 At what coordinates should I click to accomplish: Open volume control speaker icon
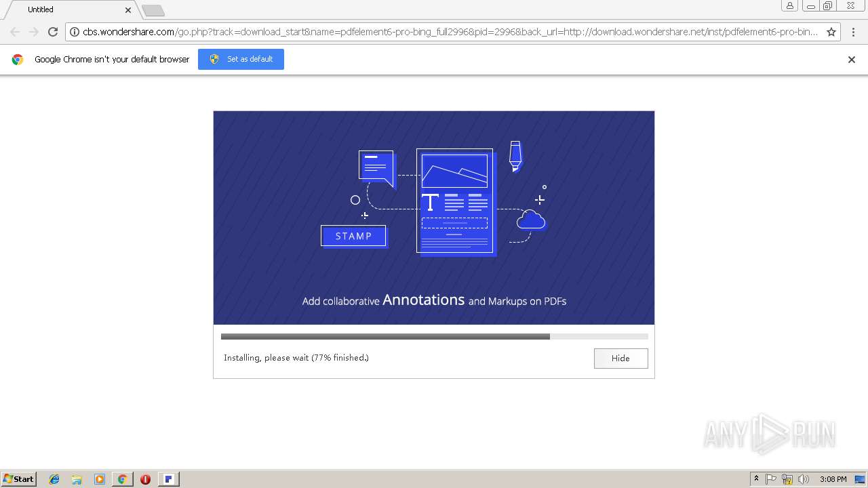click(x=804, y=479)
